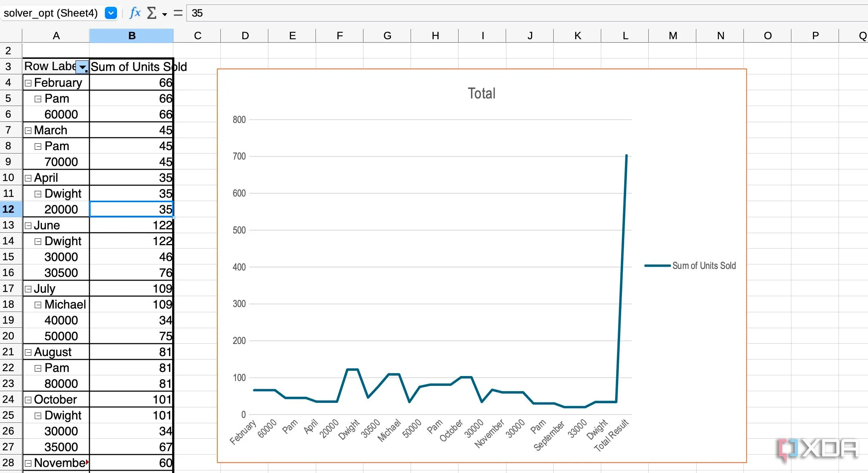
Task: Click the chart title 'Total'
Action: click(482, 93)
